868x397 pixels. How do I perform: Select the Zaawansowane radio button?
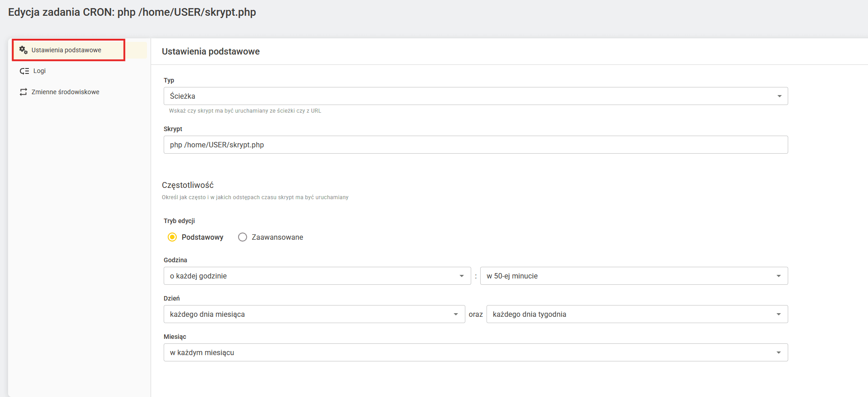pos(243,237)
